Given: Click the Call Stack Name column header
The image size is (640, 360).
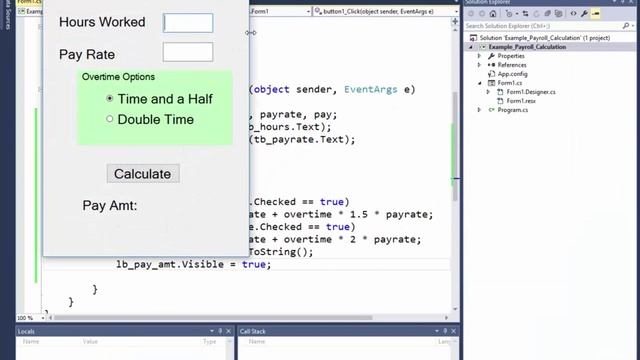Looking at the screenshot, I should click(257, 341).
